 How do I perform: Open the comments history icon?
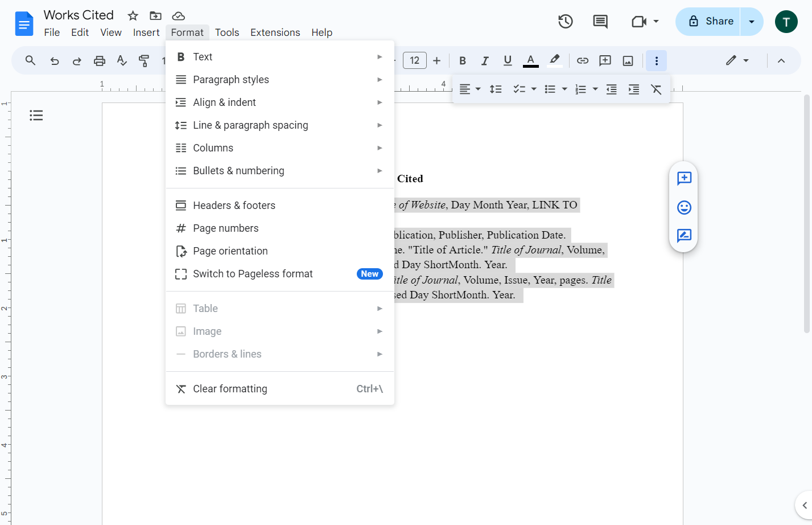tap(600, 22)
